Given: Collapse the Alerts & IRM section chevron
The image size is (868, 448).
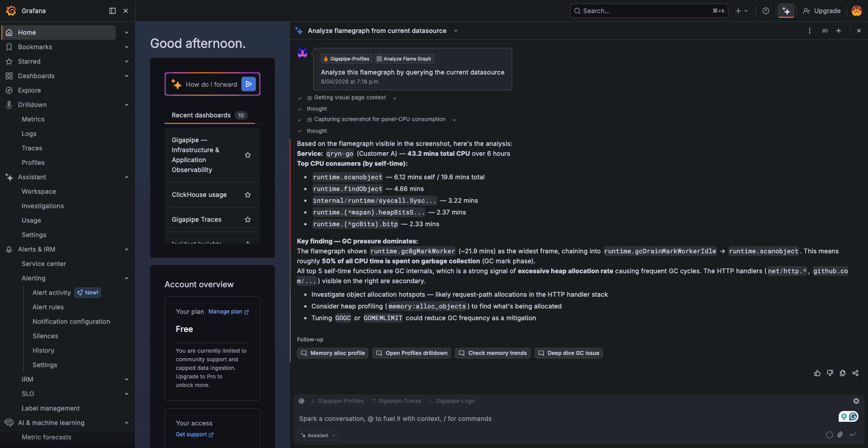Looking at the screenshot, I should 127,249.
